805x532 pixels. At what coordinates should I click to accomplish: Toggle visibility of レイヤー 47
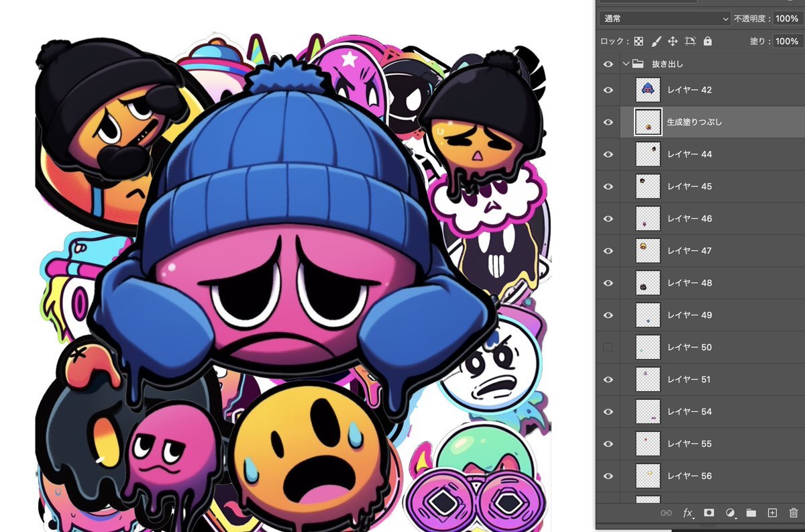608,251
